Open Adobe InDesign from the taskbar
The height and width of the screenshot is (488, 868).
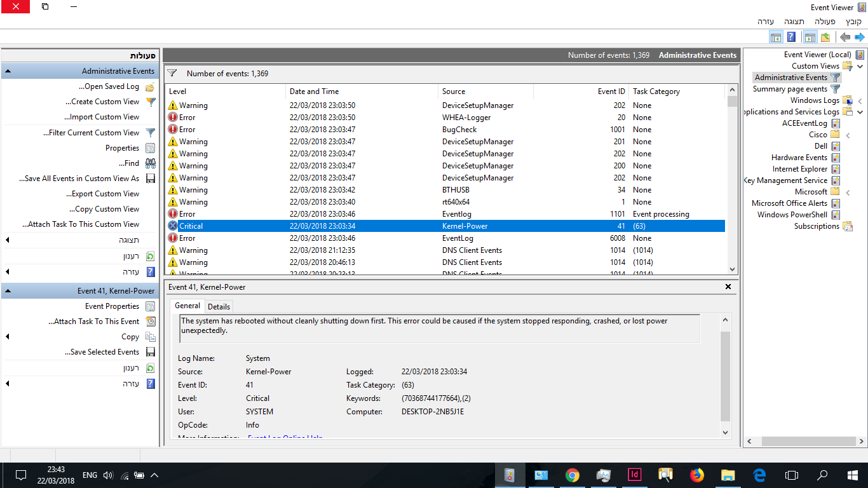tap(634, 475)
